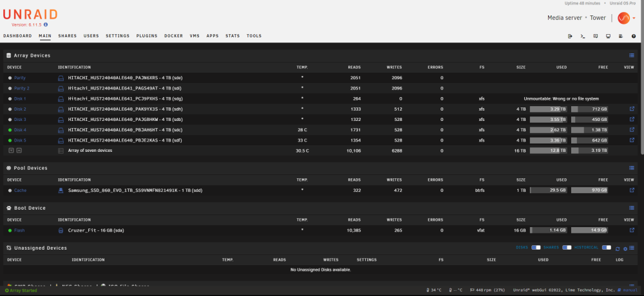Click the Tower server name
Image resolution: width=644 pixels, height=296 pixels.
tap(598, 17)
